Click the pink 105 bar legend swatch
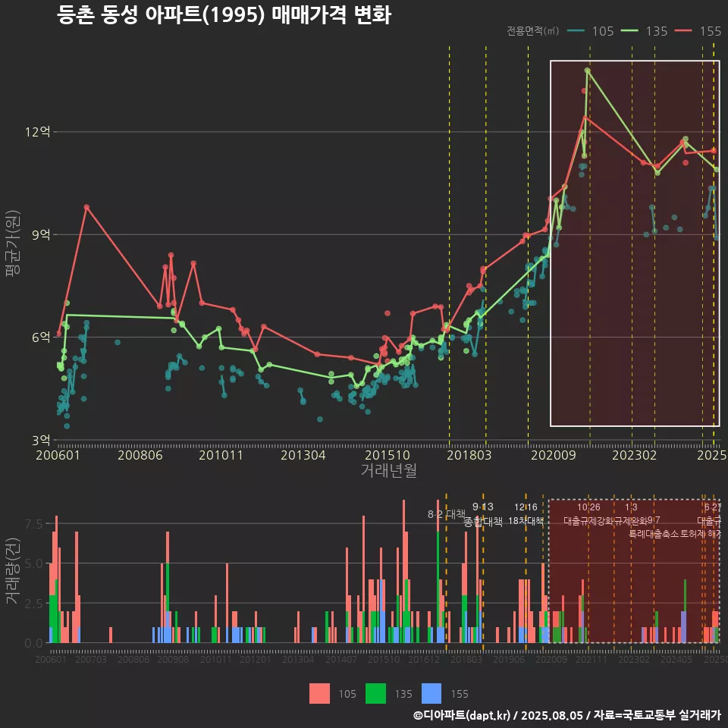 tap(319, 694)
